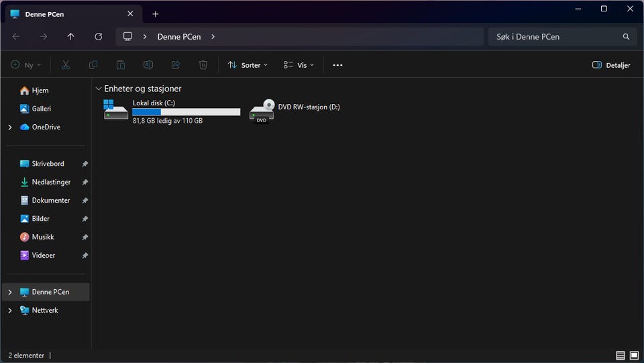This screenshot has height=363, width=644.
Task: Minimize the File Explorer window
Action: pos(578,9)
